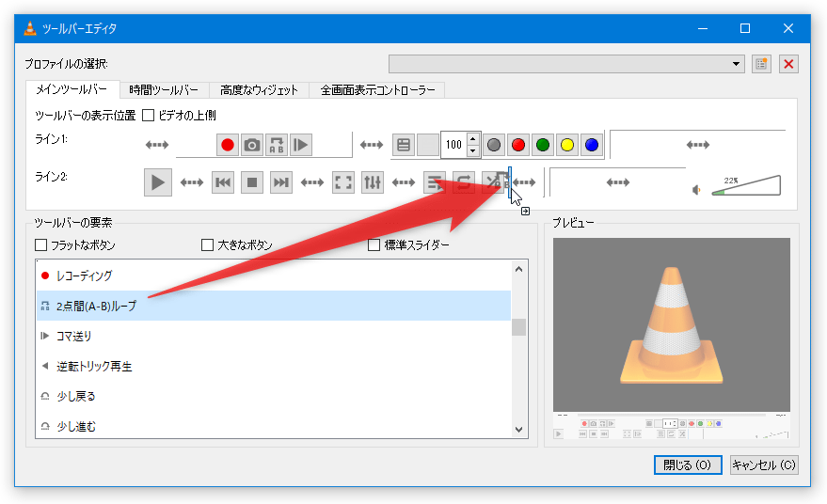Click the blank transparent teletext button
This screenshot has height=504, width=827.
click(x=428, y=145)
